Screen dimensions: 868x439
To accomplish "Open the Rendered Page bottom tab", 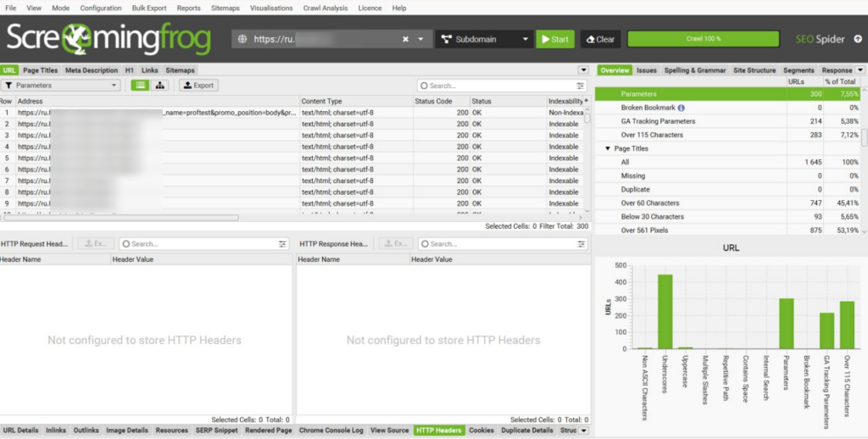I will (x=269, y=431).
